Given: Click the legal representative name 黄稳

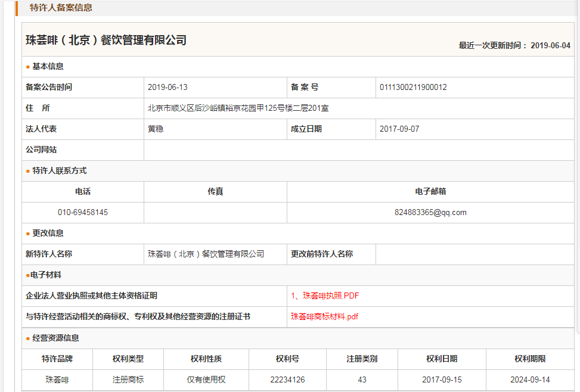Looking at the screenshot, I should [x=155, y=129].
